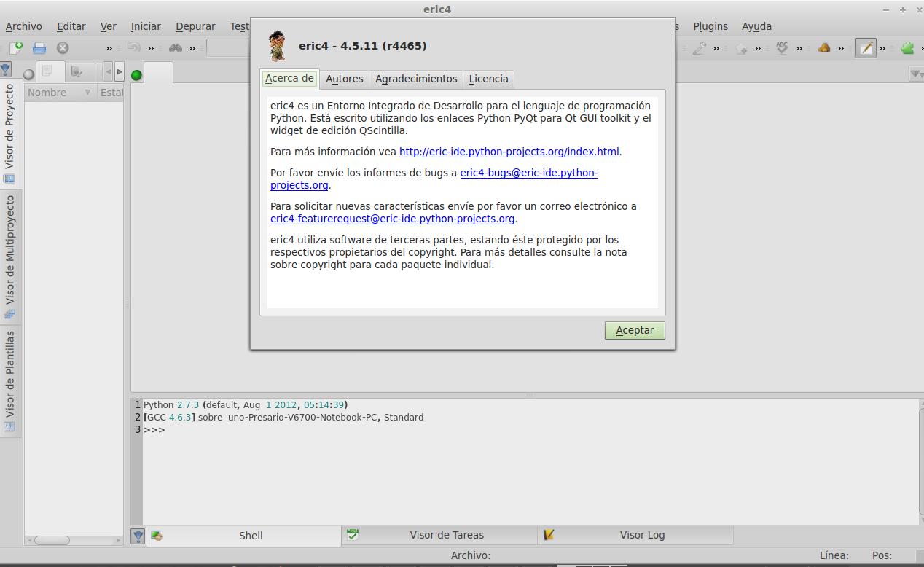
Task: Click the eric4 mascot icon in dialog
Action: (277, 46)
